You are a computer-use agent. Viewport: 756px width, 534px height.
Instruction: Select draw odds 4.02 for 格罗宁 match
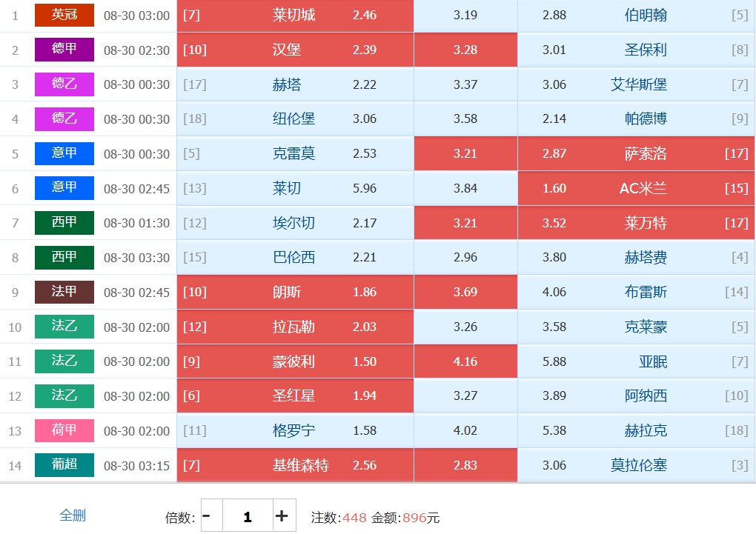465,430
